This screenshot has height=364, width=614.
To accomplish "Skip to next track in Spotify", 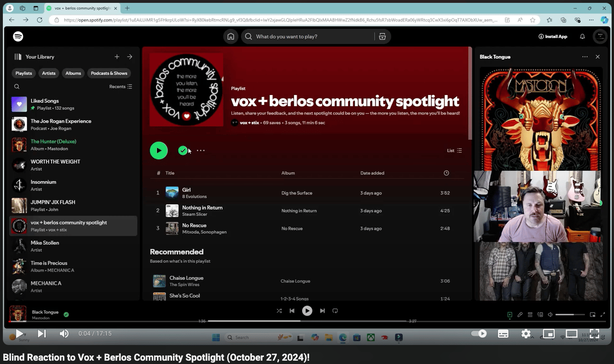I will [x=322, y=311].
